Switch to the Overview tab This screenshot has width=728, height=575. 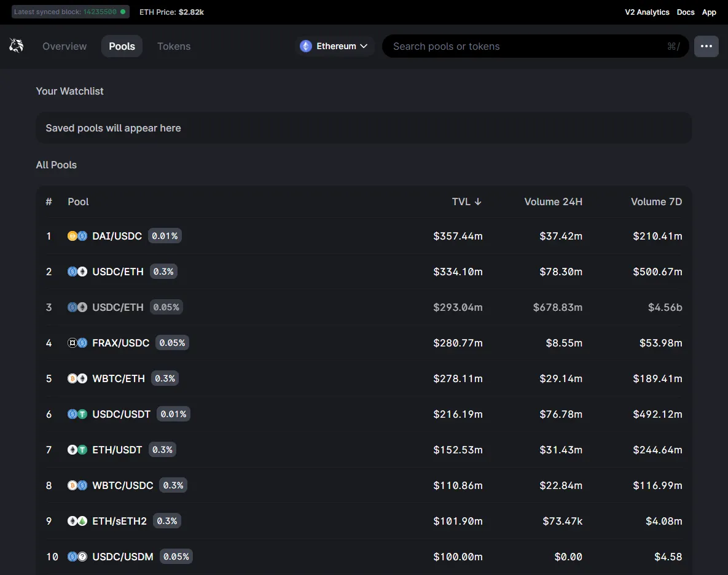pyautogui.click(x=65, y=46)
